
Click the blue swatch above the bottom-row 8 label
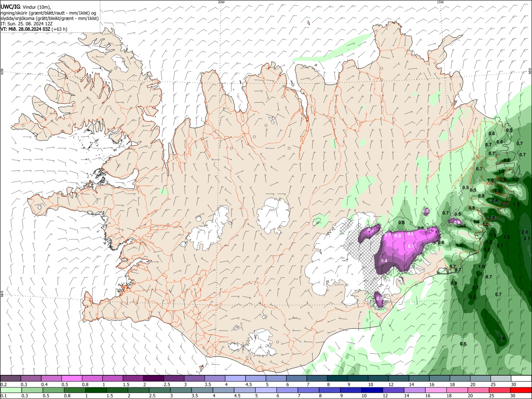pyautogui.click(x=329, y=390)
